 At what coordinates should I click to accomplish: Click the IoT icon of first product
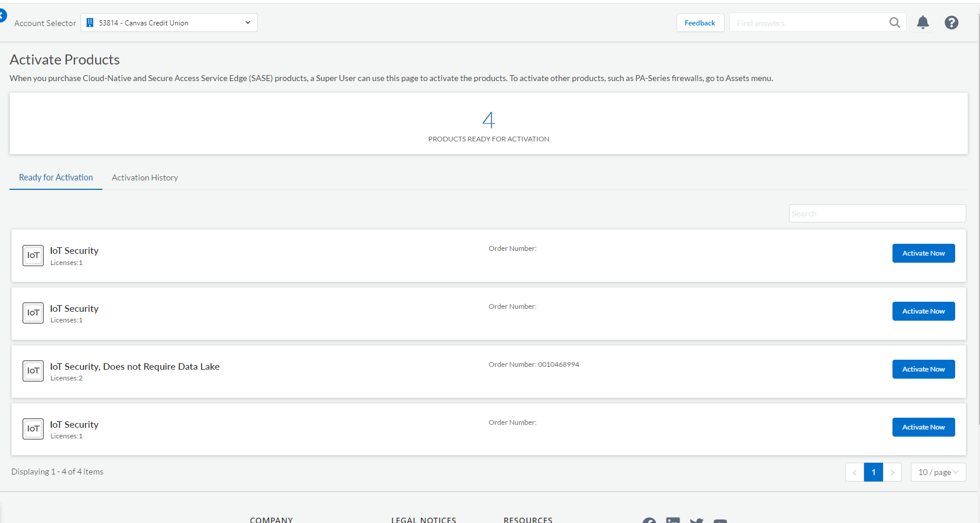(x=33, y=256)
